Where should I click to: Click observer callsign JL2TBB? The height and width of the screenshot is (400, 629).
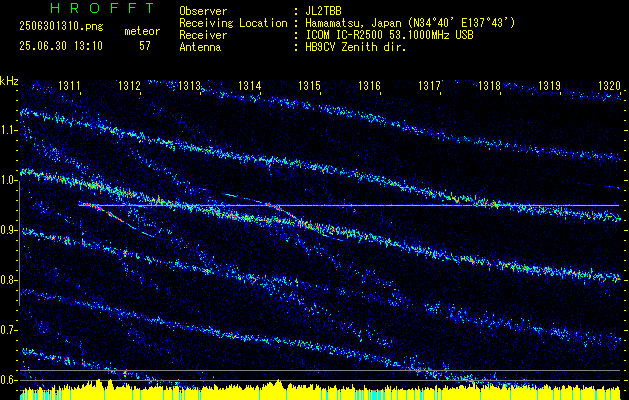click(x=323, y=11)
